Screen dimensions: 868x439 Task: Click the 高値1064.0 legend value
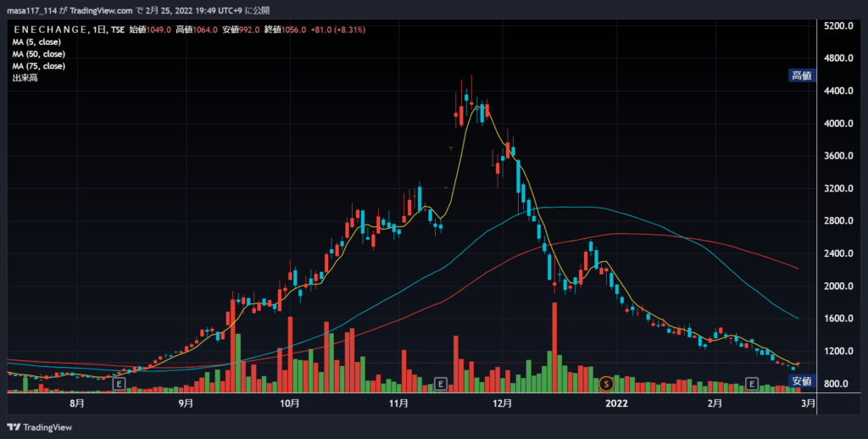[197, 30]
